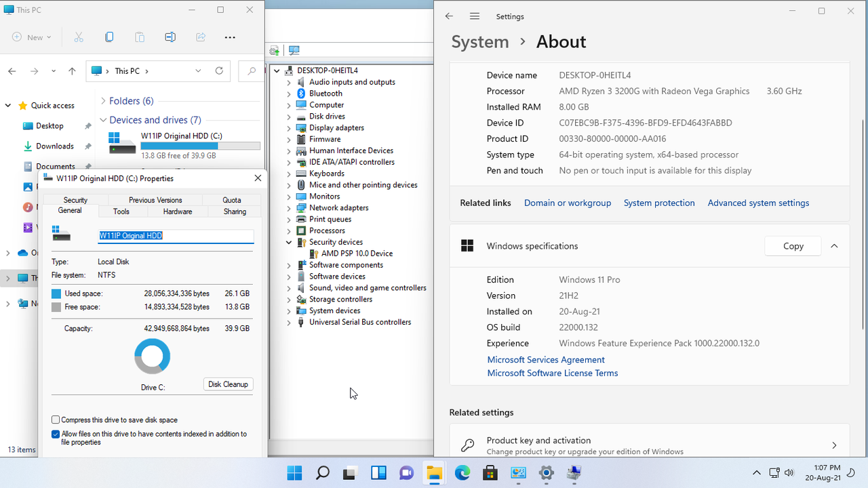Viewport: 868px width, 488px height.
Task: Open the New dropdown in File Explorer
Action: pyautogui.click(x=31, y=37)
